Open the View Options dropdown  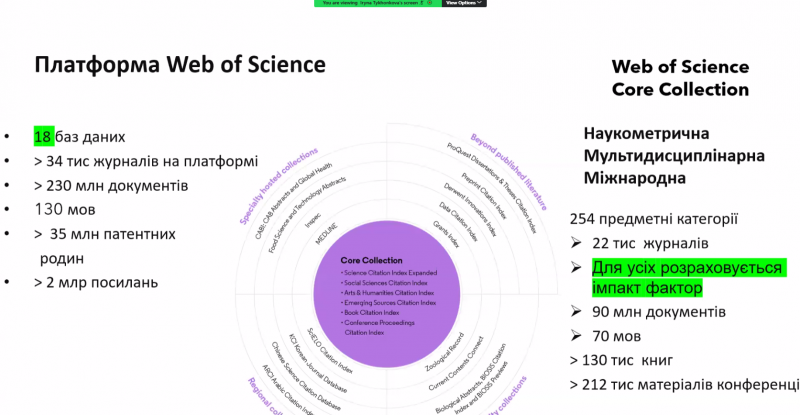464,3
